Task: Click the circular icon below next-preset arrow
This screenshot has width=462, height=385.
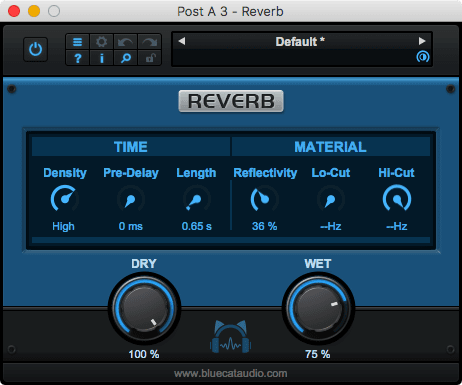Action: coord(423,57)
